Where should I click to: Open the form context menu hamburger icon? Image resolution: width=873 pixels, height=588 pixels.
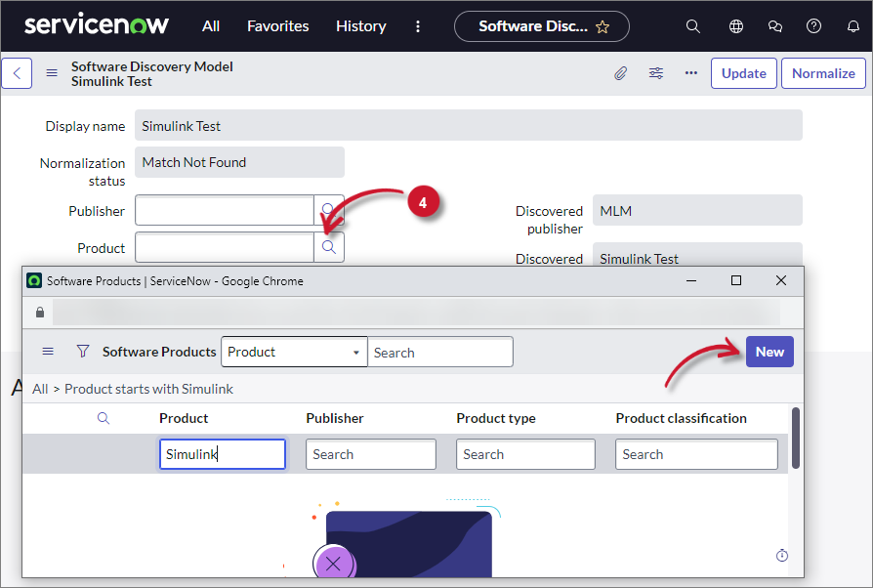pos(51,72)
